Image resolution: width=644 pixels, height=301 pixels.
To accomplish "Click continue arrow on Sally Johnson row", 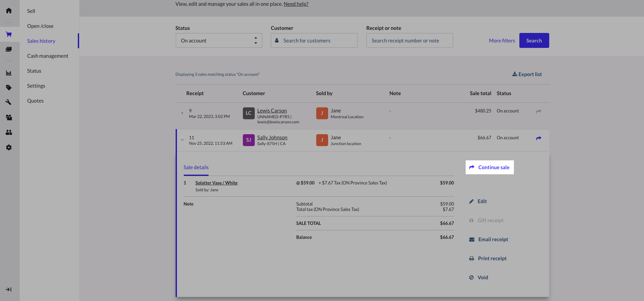I will coord(538,138).
